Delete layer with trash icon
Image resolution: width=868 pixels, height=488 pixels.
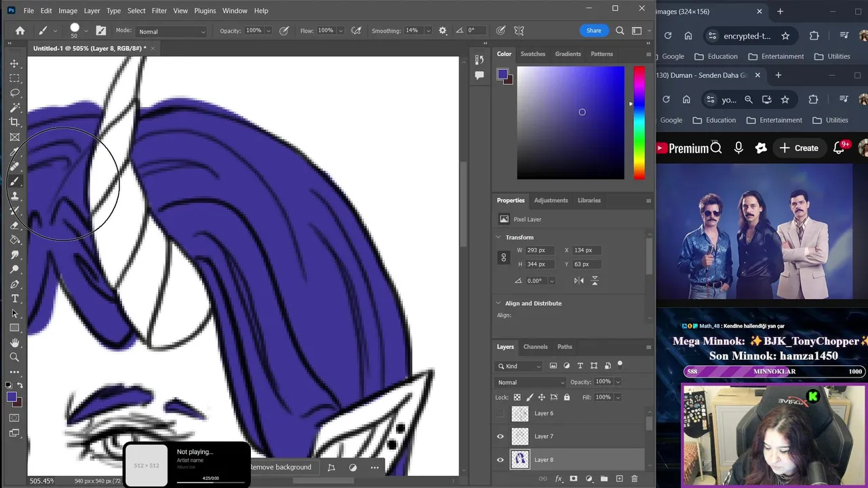coord(635,479)
